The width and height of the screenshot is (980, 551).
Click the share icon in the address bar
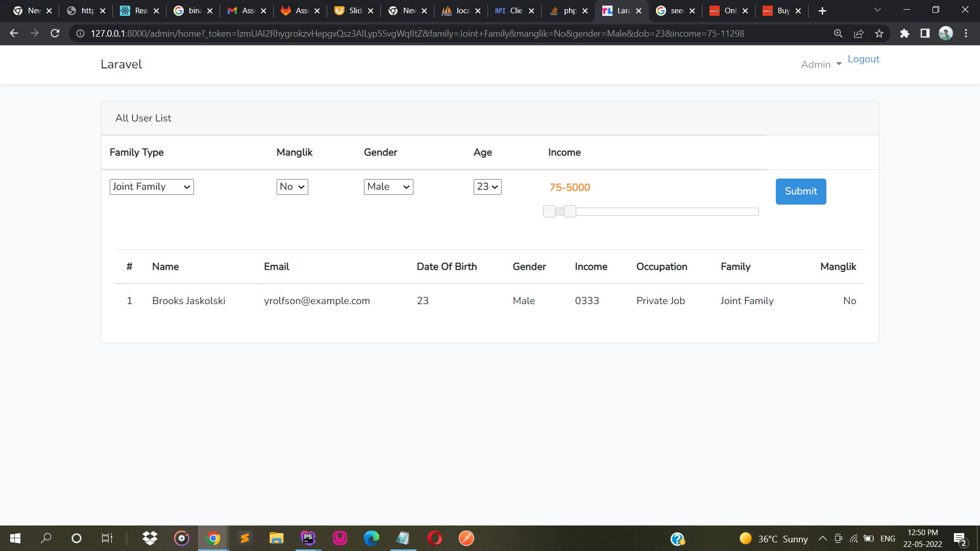(x=859, y=33)
